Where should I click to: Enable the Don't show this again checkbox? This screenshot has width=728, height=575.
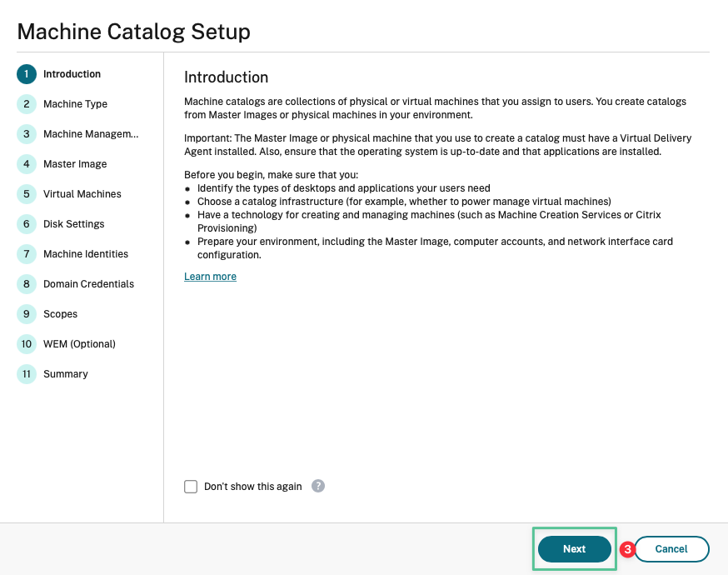point(191,487)
